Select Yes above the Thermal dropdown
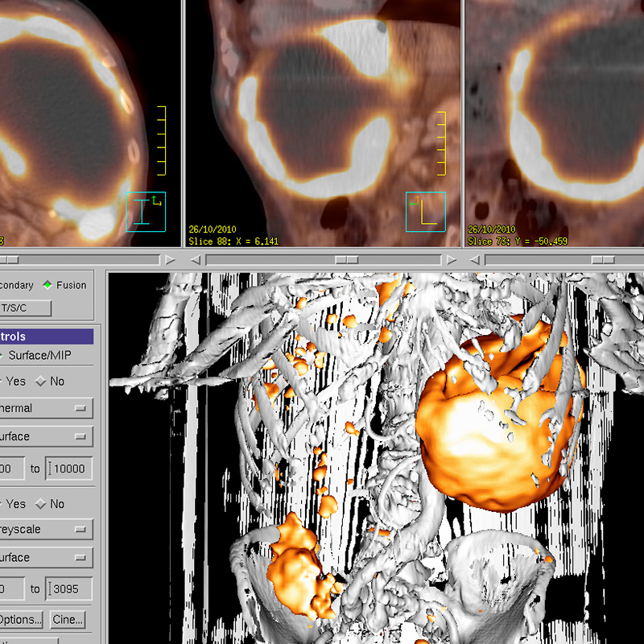 (x=13, y=381)
